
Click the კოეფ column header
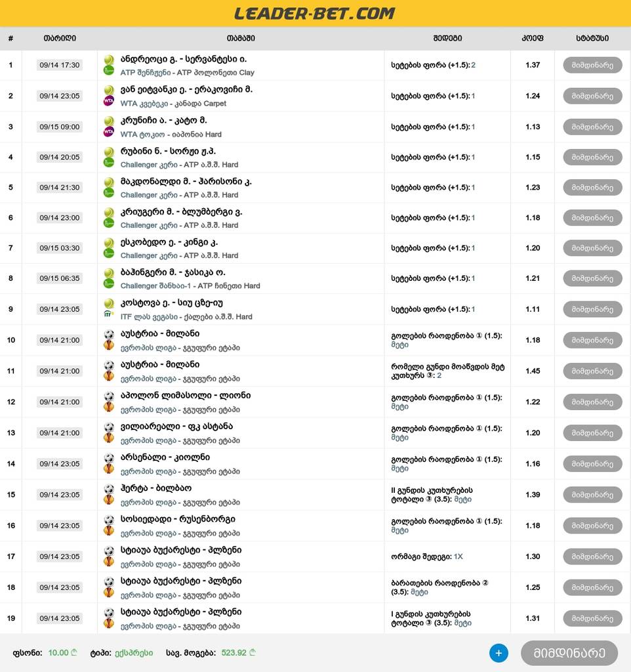[533, 38]
